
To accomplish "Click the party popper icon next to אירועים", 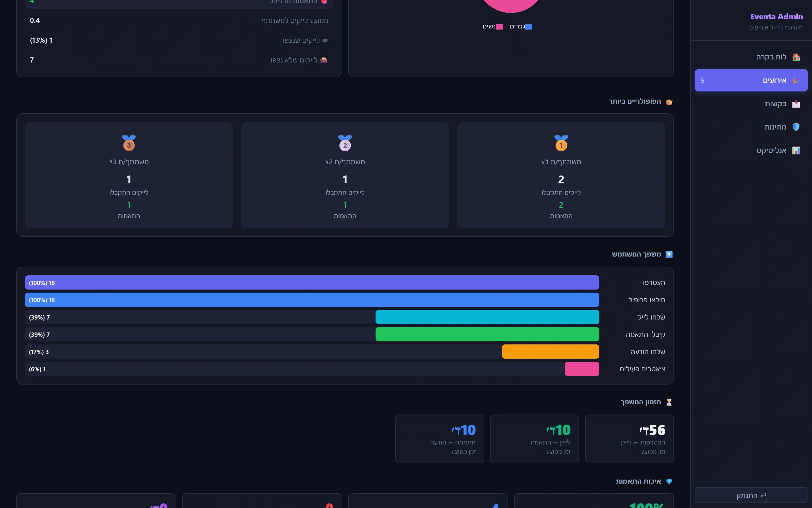I will pos(796,80).
